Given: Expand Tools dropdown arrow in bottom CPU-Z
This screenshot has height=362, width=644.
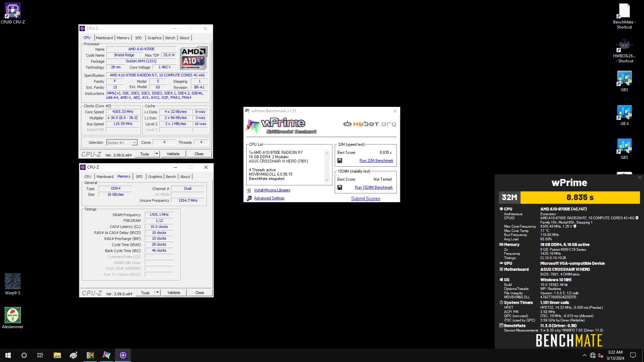Looking at the screenshot, I should click(157, 293).
